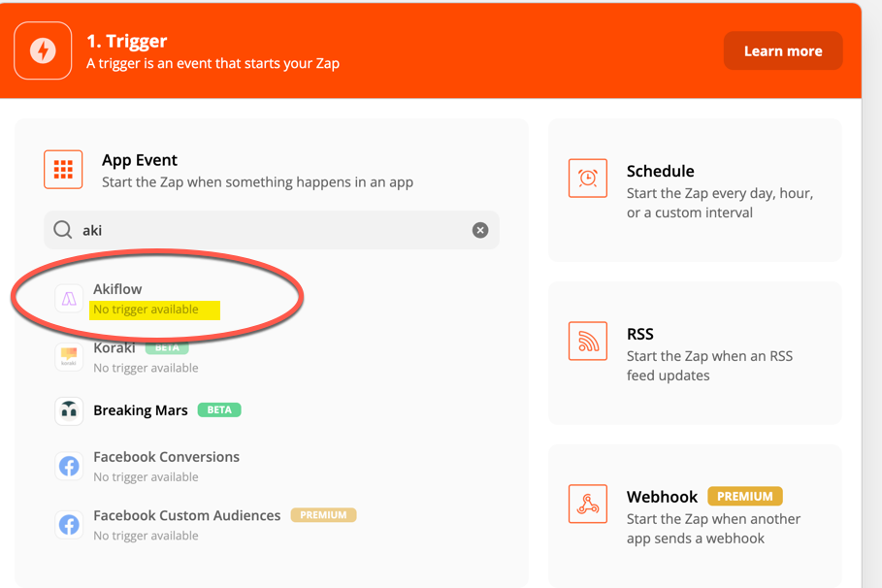Open the Learn more button
The width and height of the screenshot is (882, 588).
(x=783, y=51)
